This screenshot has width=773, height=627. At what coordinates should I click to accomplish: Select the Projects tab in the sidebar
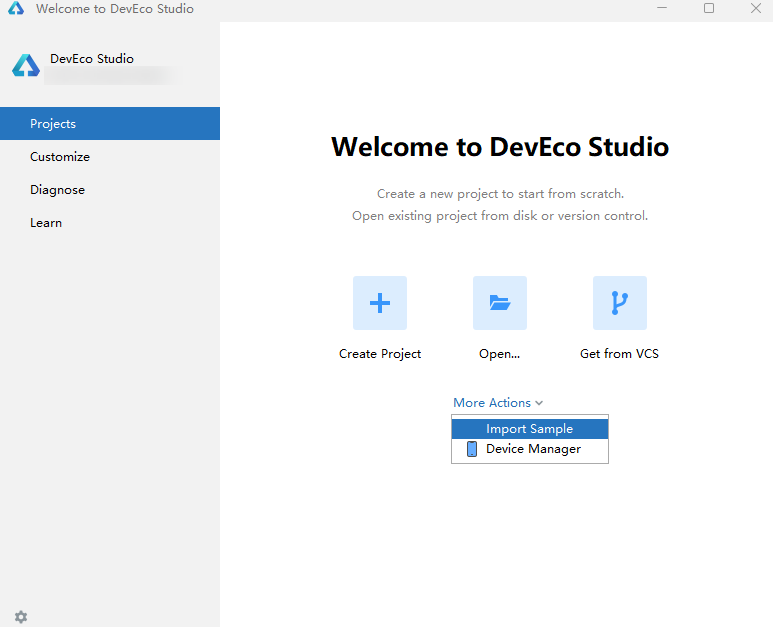click(x=110, y=124)
